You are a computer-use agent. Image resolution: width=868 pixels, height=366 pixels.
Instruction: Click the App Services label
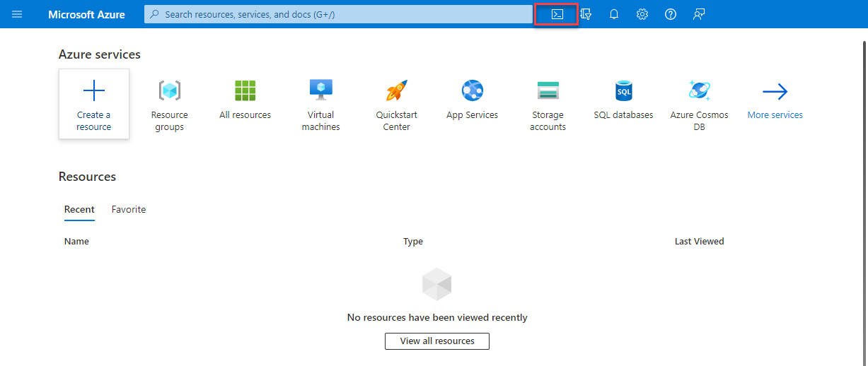(x=473, y=115)
